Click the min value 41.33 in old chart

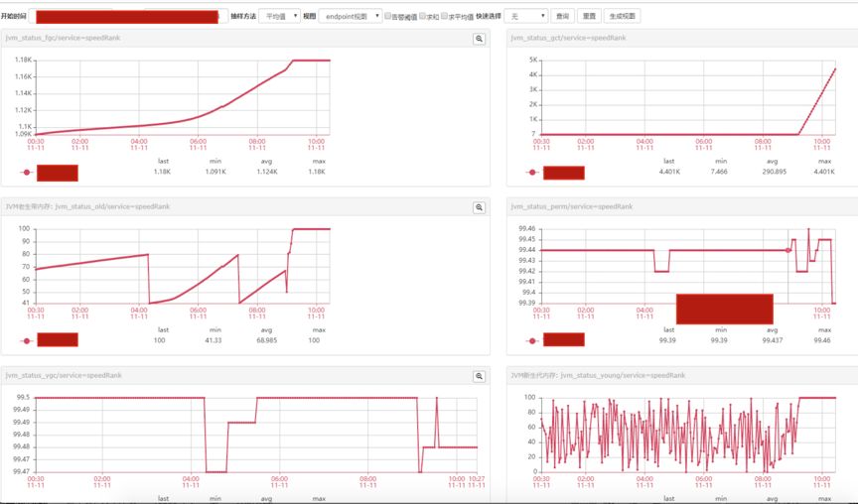[x=214, y=340]
